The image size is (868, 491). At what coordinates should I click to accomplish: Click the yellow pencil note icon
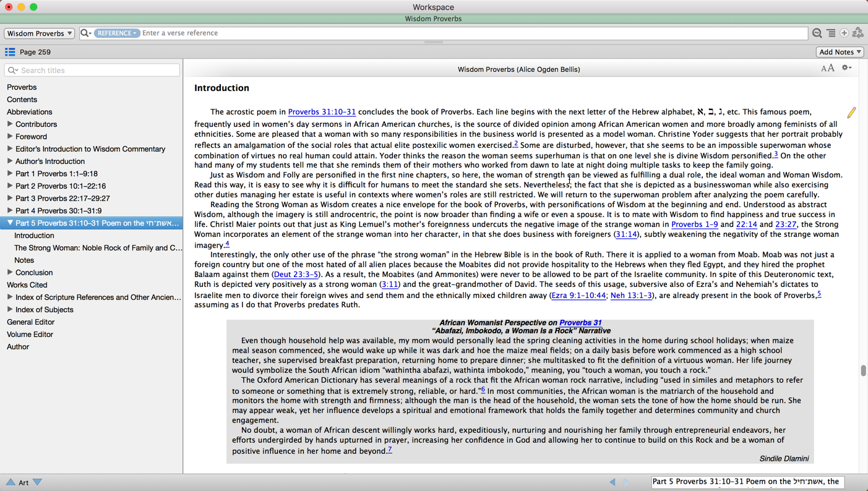[x=851, y=112]
